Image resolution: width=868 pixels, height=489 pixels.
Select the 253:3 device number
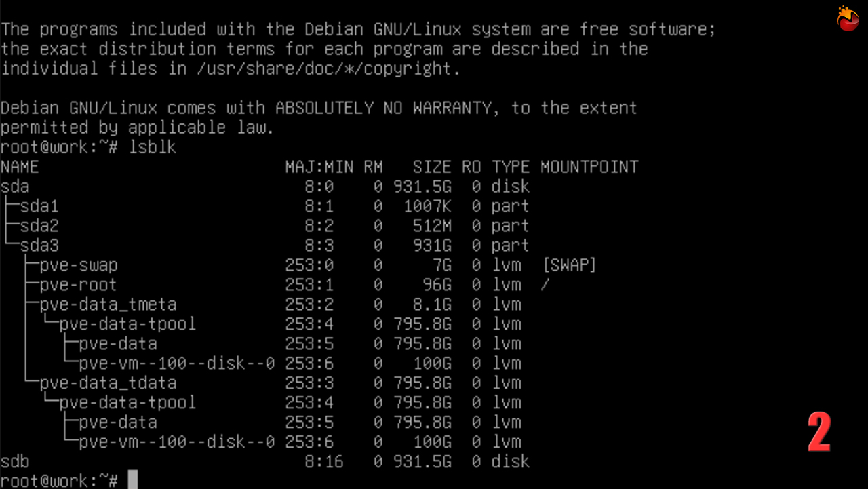(x=309, y=383)
